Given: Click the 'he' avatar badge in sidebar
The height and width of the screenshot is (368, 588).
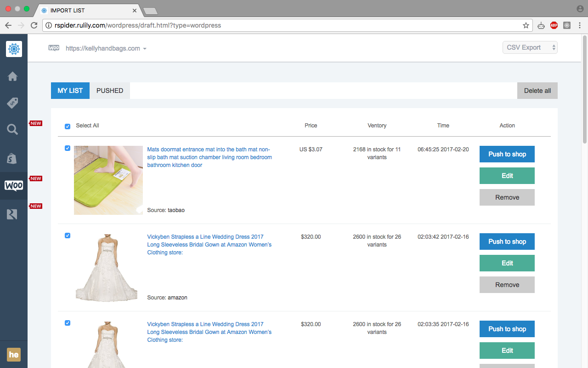Looking at the screenshot, I should click(x=14, y=355).
